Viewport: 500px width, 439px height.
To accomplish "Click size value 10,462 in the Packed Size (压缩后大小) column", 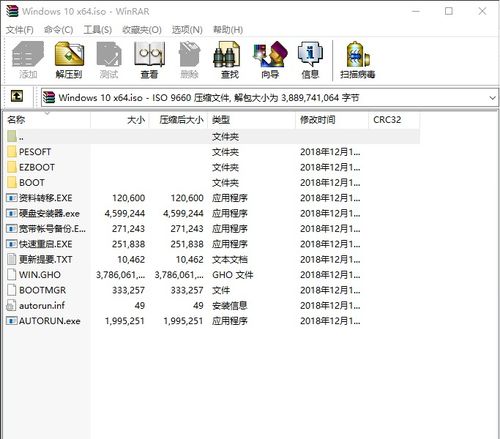I will tap(190, 259).
